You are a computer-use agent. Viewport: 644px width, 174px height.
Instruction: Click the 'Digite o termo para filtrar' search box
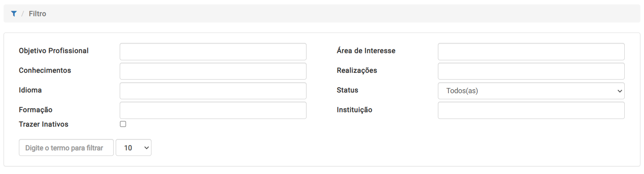coord(66,148)
